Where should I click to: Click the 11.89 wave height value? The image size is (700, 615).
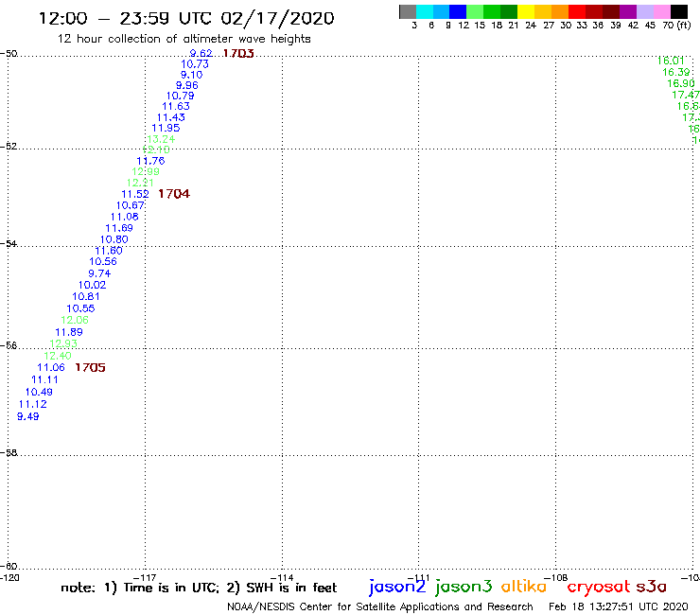pyautogui.click(x=69, y=332)
